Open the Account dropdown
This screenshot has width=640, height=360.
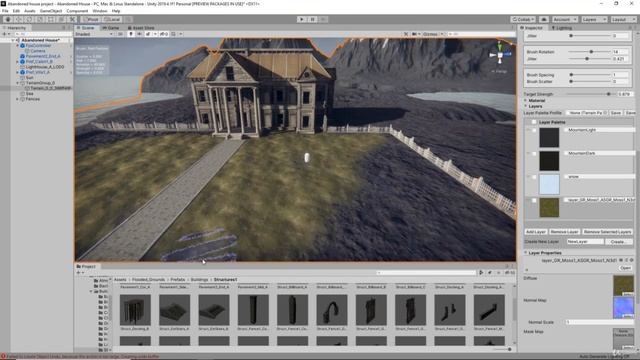pyautogui.click(x=564, y=19)
